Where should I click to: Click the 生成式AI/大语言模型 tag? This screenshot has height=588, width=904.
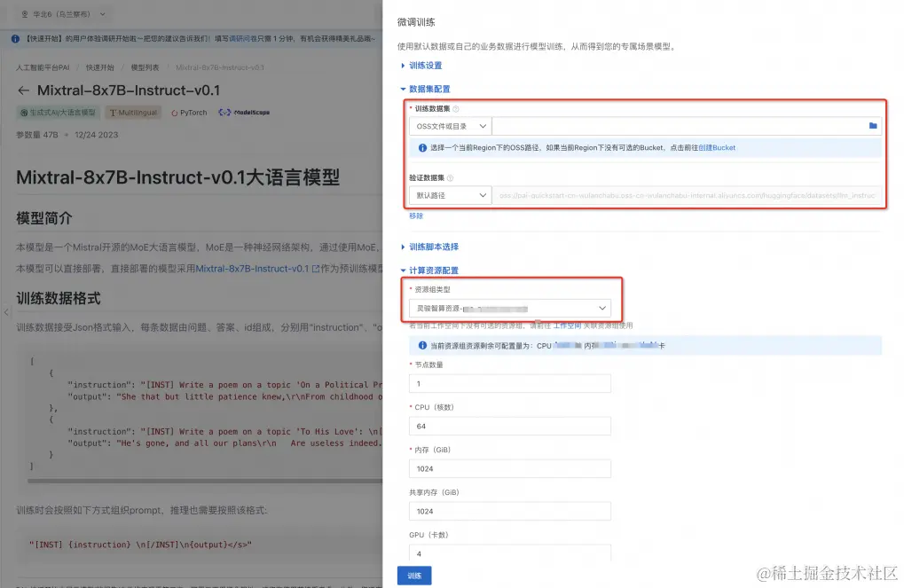pos(58,113)
